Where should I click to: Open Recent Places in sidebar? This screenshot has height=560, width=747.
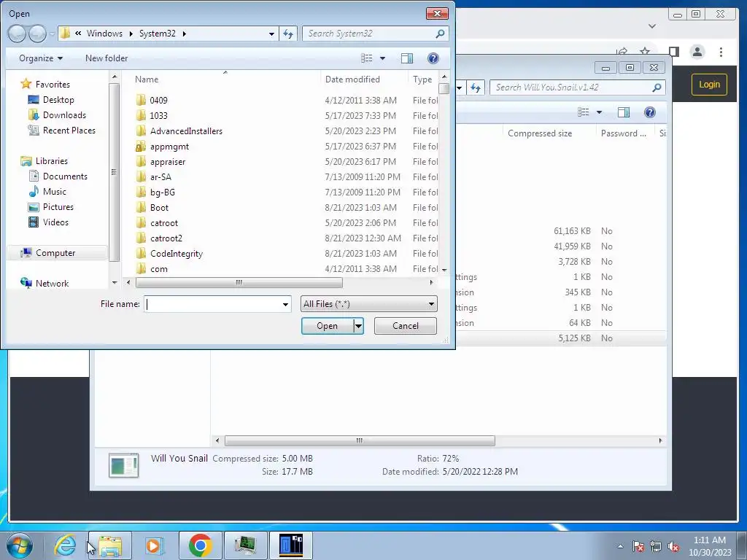[x=69, y=130]
